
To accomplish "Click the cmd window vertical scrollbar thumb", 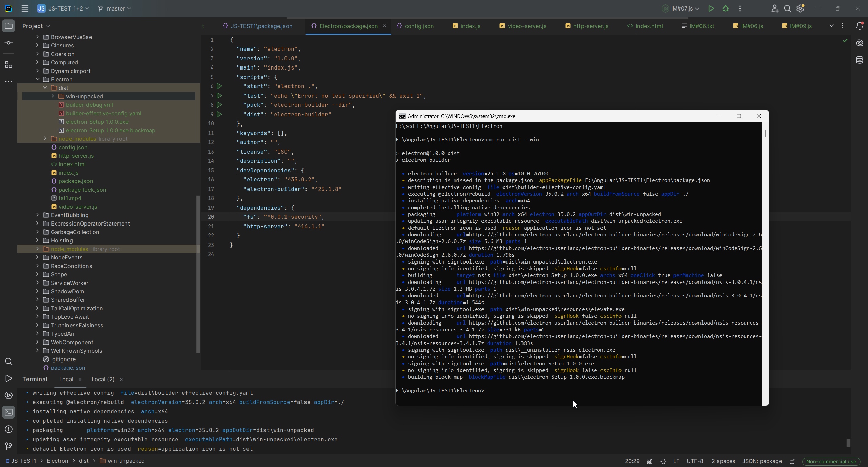I will coord(765,133).
